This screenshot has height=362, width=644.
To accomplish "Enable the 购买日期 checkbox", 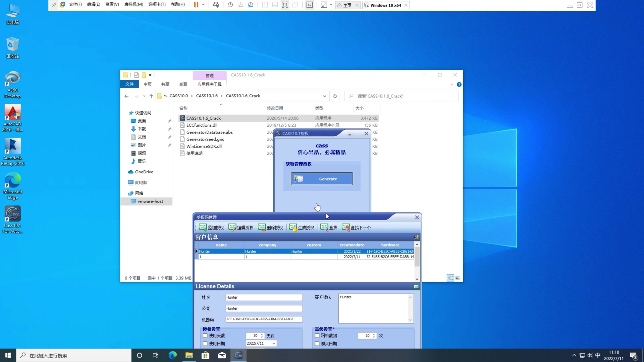I will click(x=317, y=344).
